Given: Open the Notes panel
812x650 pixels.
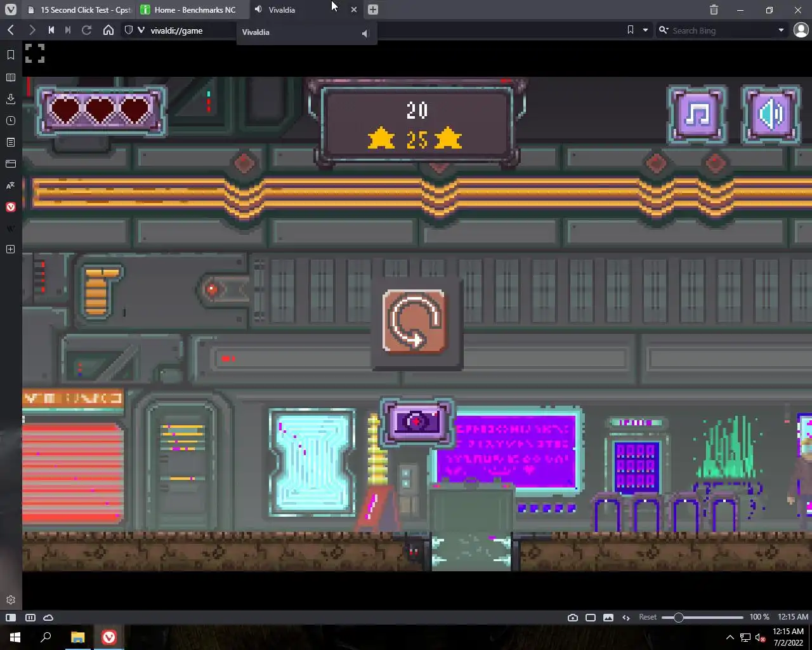Looking at the screenshot, I should 10,142.
